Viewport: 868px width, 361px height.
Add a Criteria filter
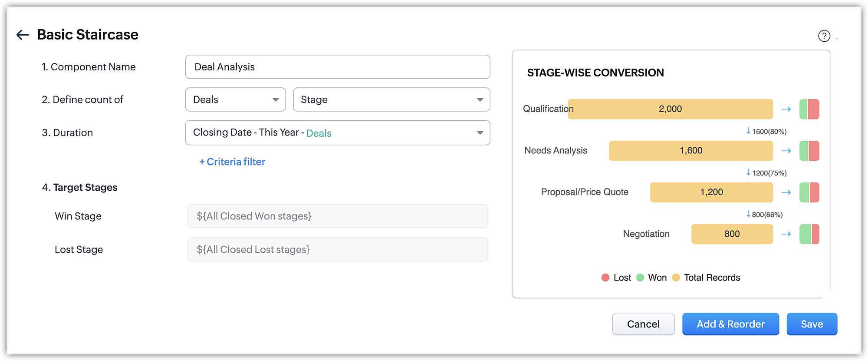click(232, 162)
